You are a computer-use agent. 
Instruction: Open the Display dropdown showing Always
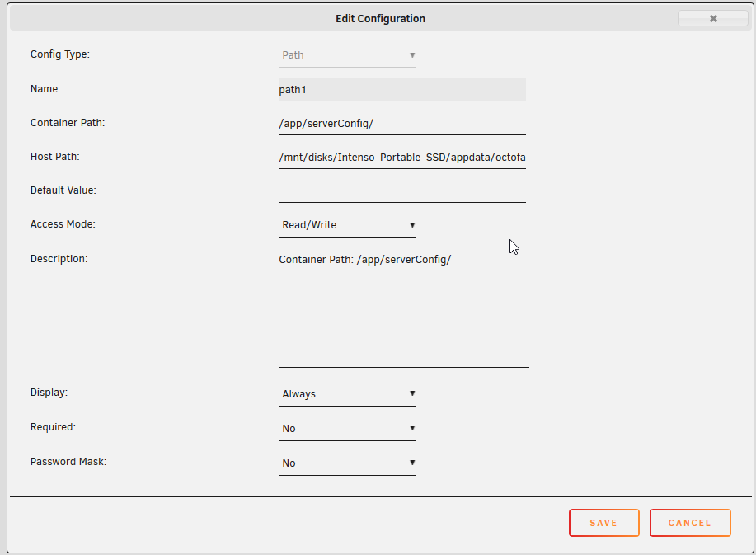pyautogui.click(x=346, y=394)
